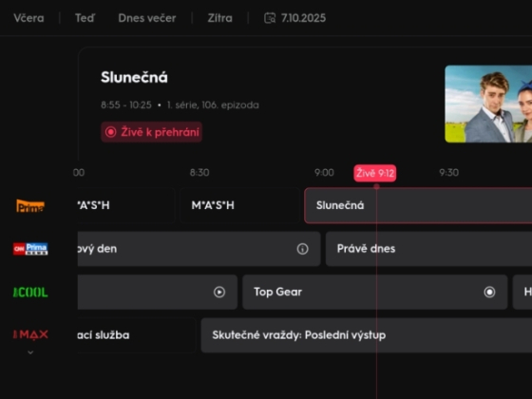
Task: Switch to the Včera tab
Action: point(28,18)
